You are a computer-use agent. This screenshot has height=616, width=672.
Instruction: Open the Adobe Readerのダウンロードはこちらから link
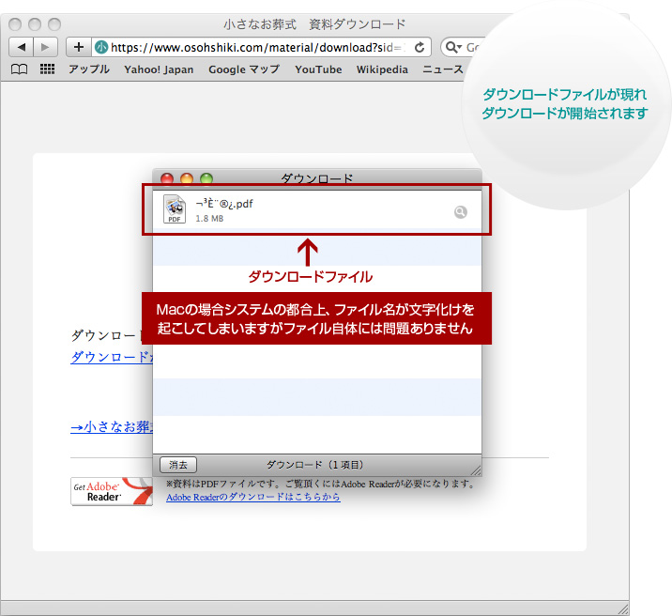(252, 498)
